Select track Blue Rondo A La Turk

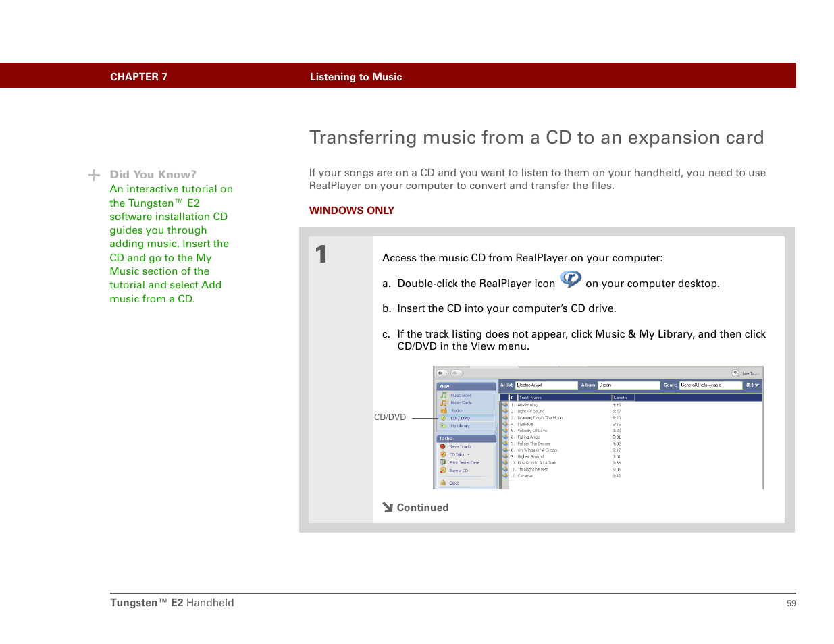click(537, 463)
